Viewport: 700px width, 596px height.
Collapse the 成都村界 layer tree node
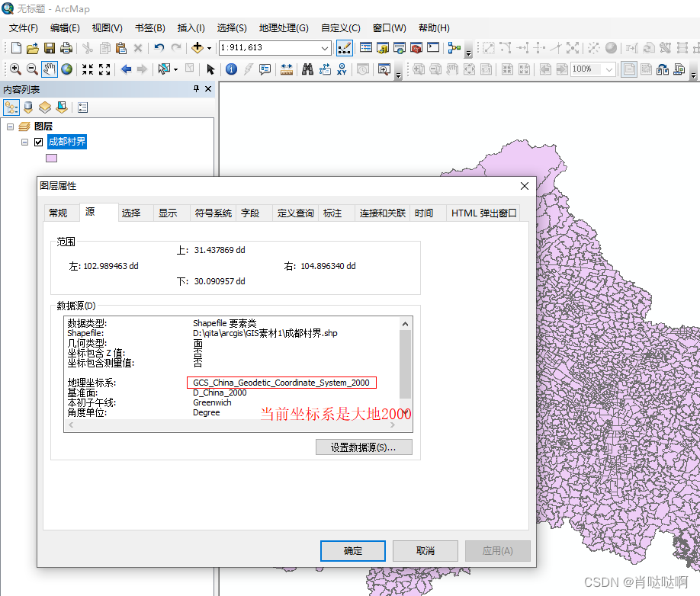click(25, 143)
